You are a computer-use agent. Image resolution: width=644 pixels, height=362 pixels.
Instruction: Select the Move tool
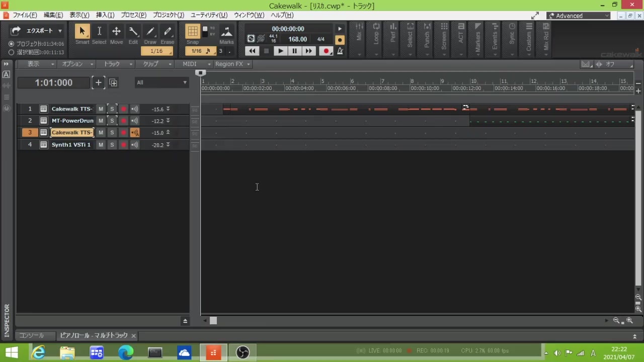(116, 31)
